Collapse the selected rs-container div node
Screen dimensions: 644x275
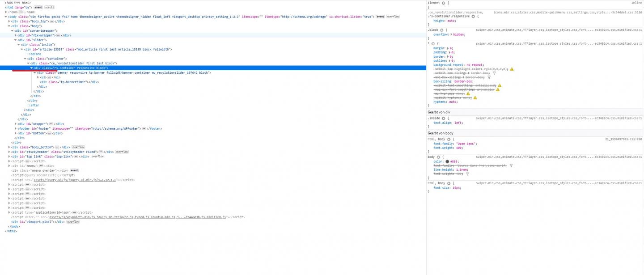pyautogui.click(x=31, y=68)
